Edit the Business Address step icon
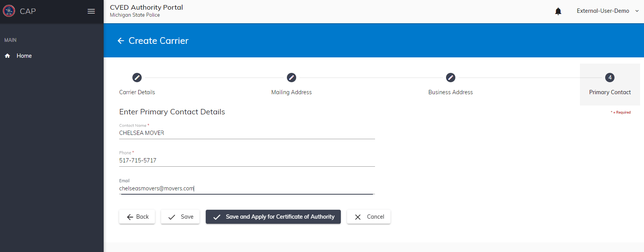 coord(451,78)
